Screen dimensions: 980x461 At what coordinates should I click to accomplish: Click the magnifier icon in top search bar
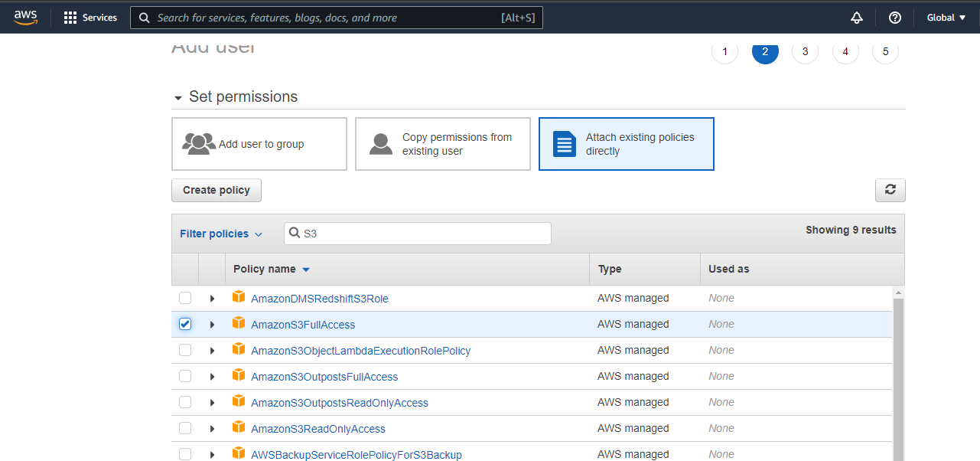click(x=144, y=18)
